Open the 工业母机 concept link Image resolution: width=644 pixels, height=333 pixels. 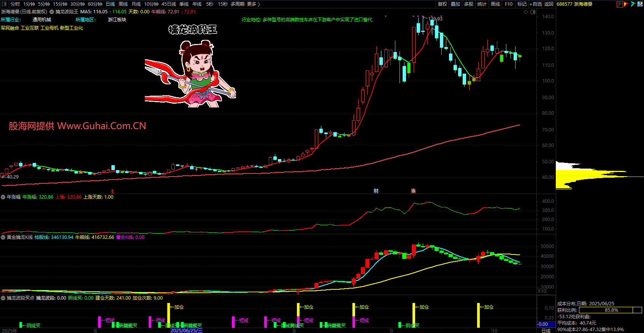(x=49, y=28)
